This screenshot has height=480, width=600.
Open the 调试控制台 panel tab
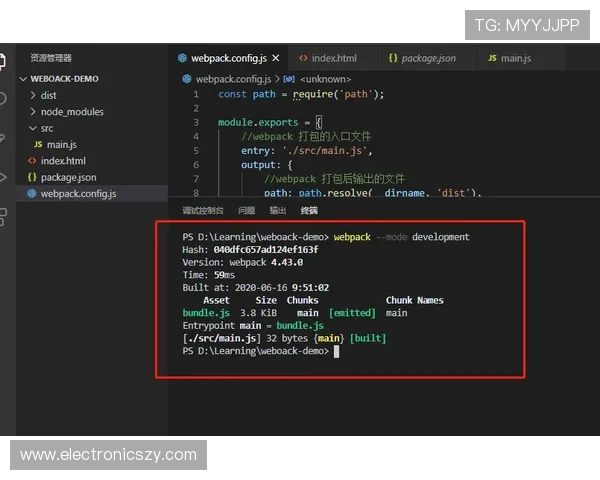(x=203, y=211)
